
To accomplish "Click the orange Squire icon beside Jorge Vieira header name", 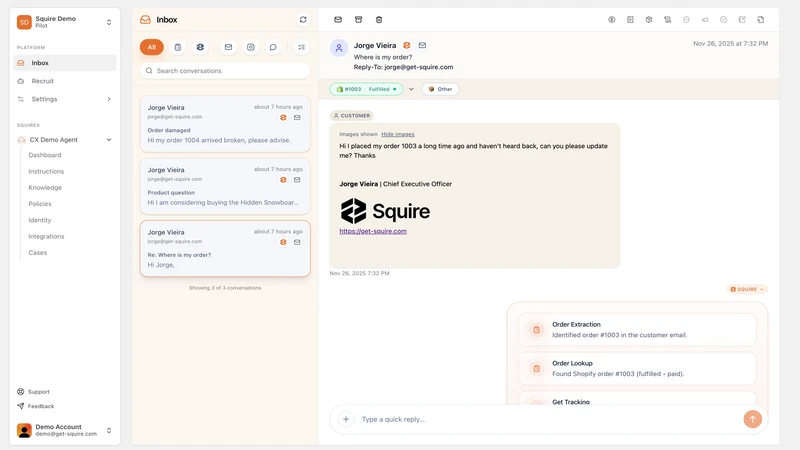I will pyautogui.click(x=407, y=45).
